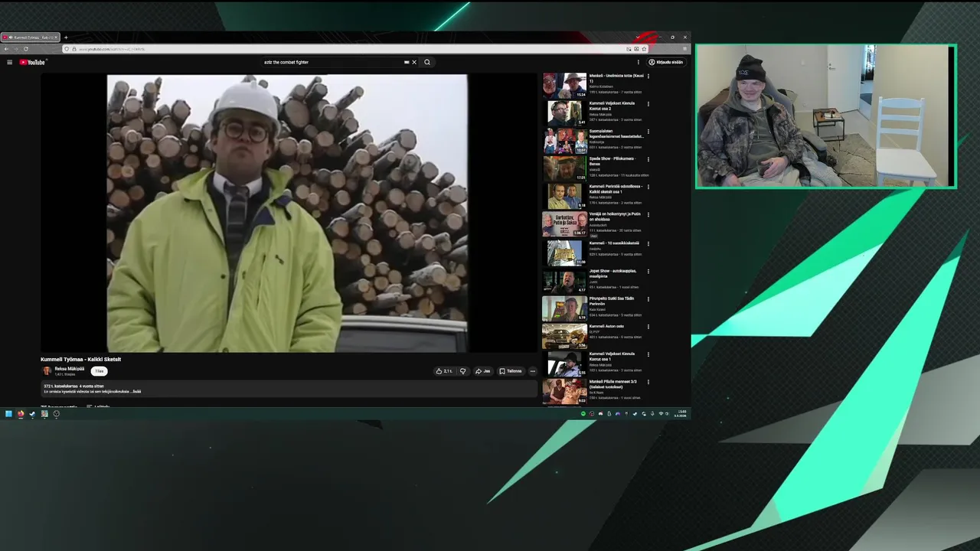
Task: Play Jopet Show - autokauppias video
Action: (x=564, y=280)
